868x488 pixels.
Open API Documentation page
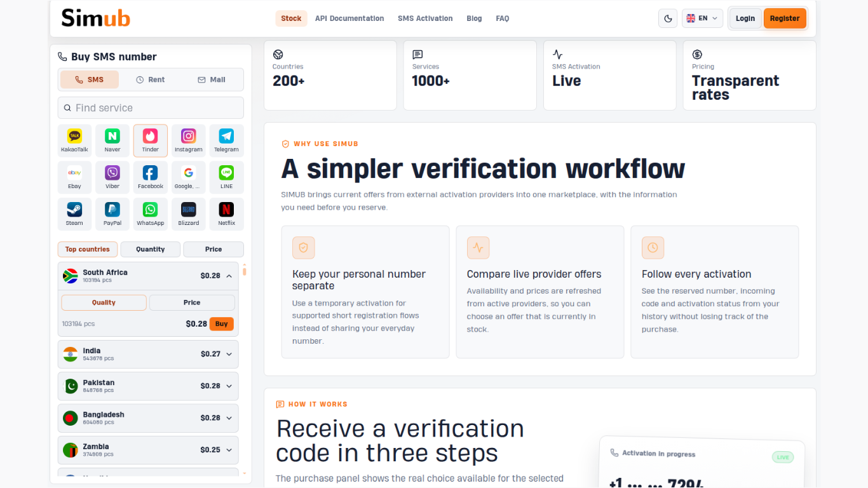click(x=349, y=18)
